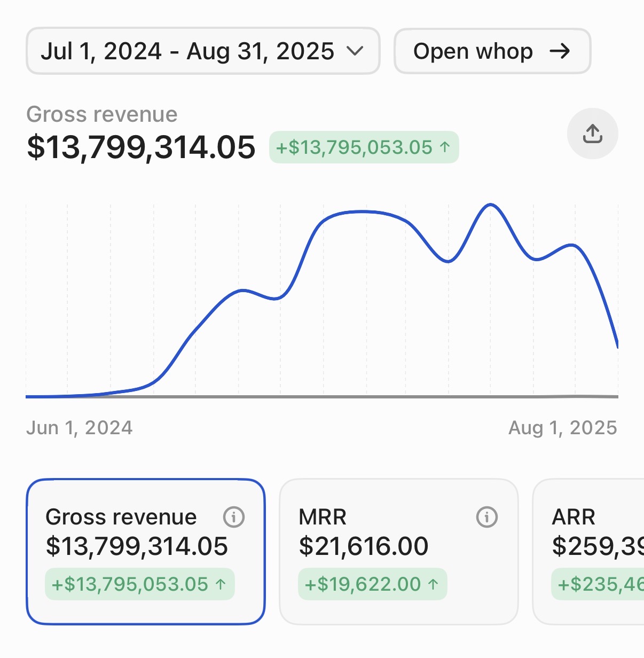Image resolution: width=644 pixels, height=658 pixels.
Task: Click info icon on Gross revenue card
Action: pos(234,517)
